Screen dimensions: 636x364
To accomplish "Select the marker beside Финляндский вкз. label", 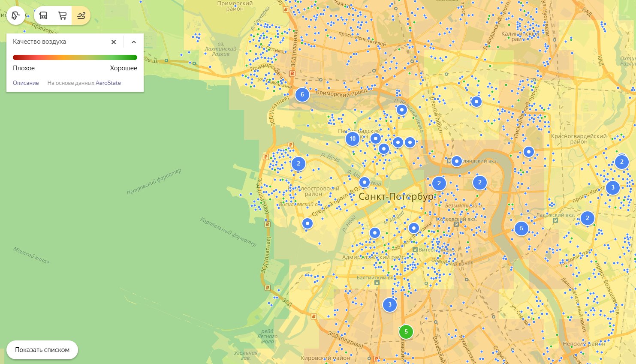I will (457, 161).
